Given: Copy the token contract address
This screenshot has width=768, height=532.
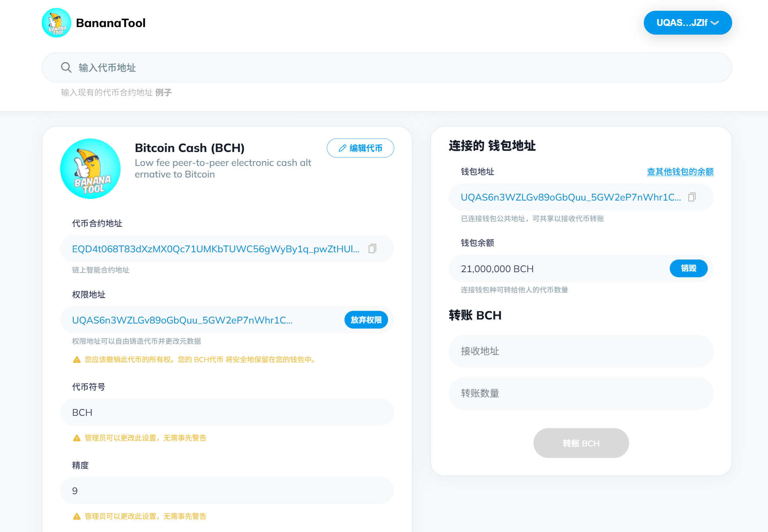Looking at the screenshot, I should click(372, 249).
